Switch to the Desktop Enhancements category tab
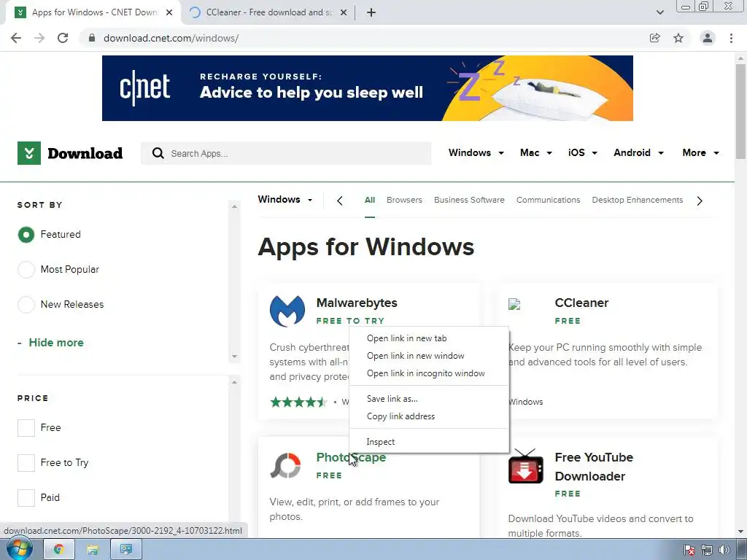The height and width of the screenshot is (560, 747). tap(638, 200)
